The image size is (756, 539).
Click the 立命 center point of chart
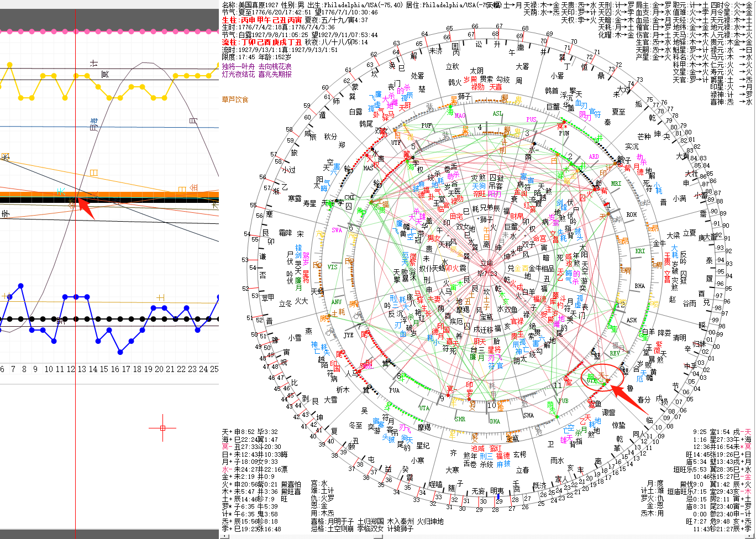pos(486,264)
